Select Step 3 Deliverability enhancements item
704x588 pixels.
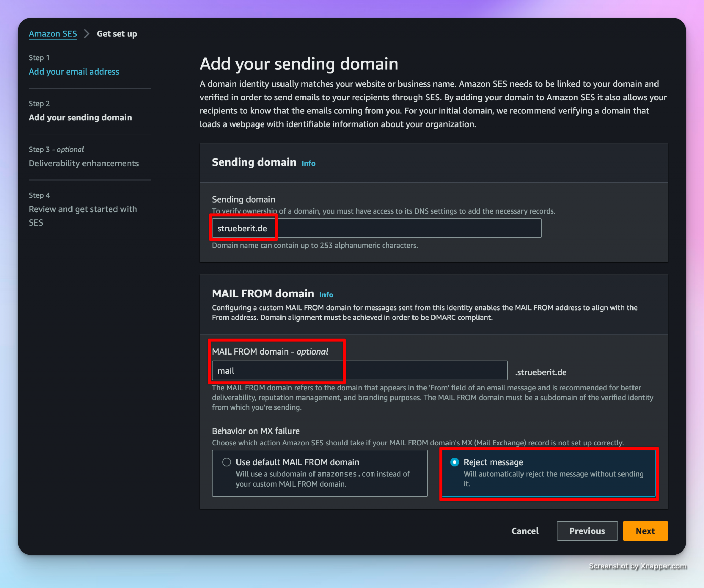(84, 163)
